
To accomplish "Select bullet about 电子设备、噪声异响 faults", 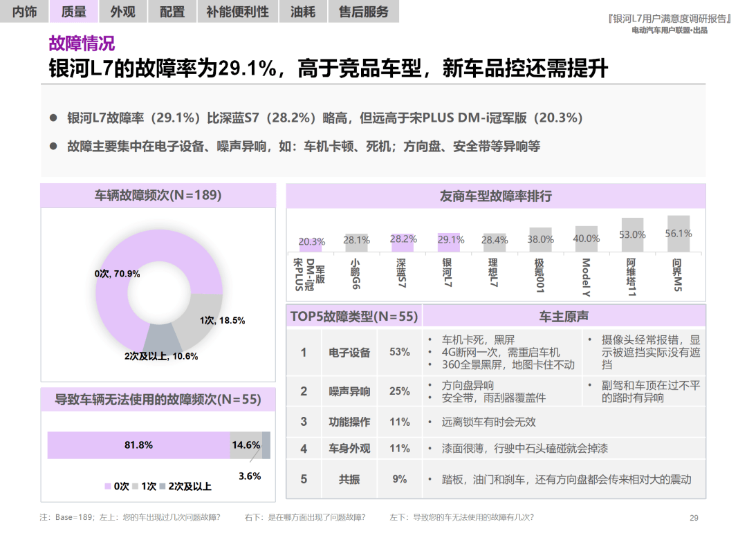I will (303, 146).
